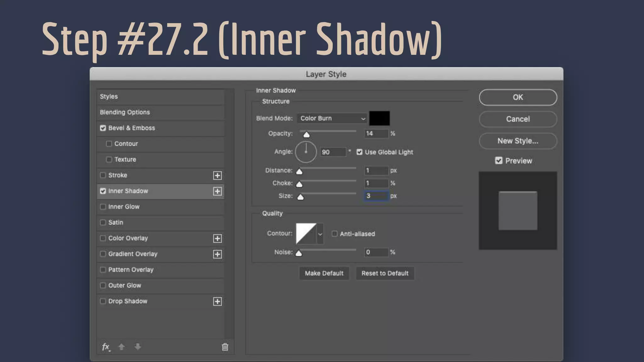
Task: Expand the Contour picker arrow
Action: click(320, 234)
